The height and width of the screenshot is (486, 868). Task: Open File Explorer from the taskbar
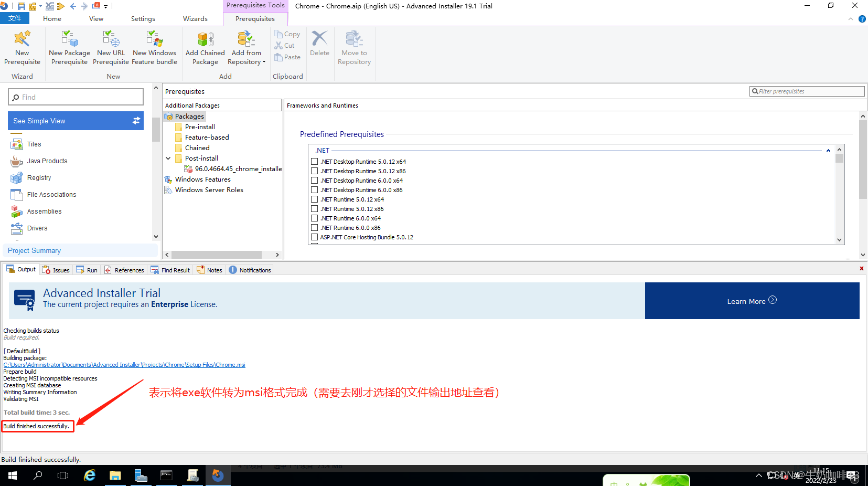(x=115, y=476)
